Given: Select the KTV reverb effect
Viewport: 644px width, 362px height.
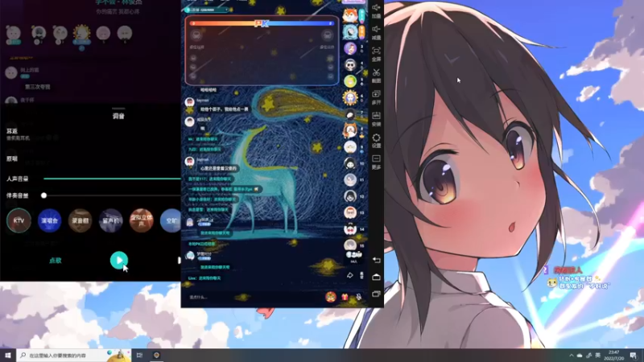Looking at the screenshot, I should [19, 220].
